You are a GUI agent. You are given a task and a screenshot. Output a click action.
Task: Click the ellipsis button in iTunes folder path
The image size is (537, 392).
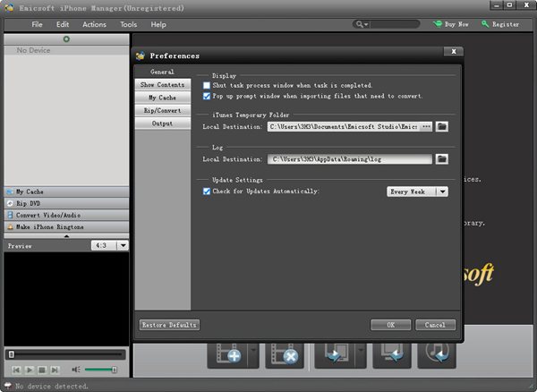click(426, 127)
